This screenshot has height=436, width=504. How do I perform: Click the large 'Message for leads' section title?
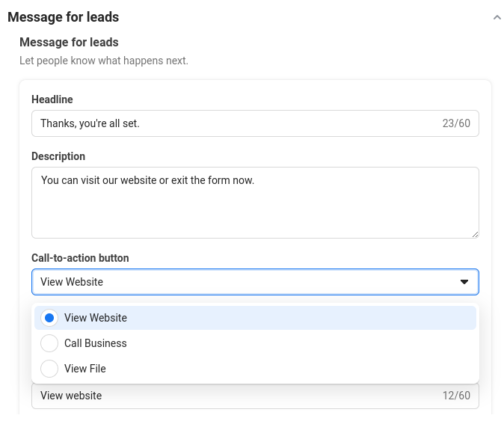point(64,17)
